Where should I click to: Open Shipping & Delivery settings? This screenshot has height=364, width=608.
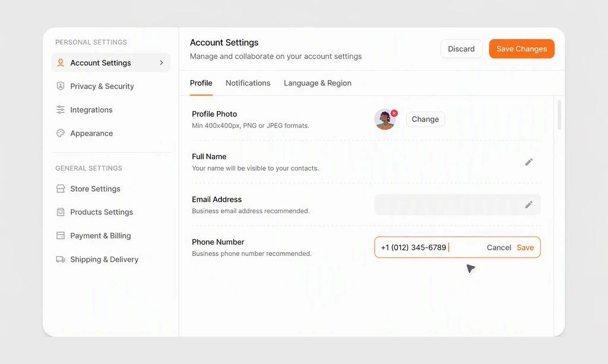click(x=110, y=259)
